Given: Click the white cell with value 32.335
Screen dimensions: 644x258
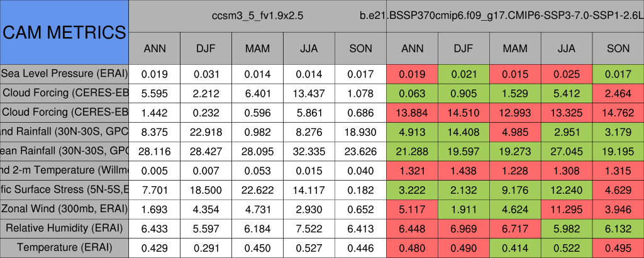Looking at the screenshot, I should [309, 151].
